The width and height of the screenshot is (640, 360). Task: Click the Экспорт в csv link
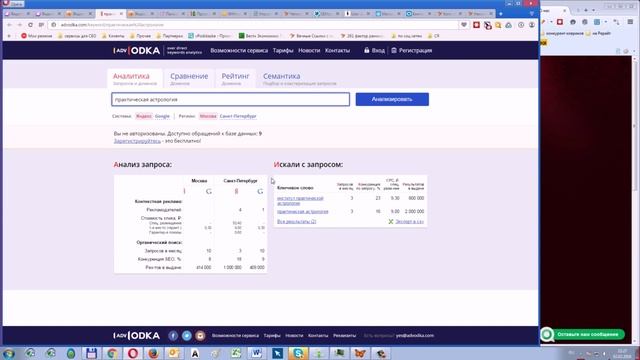409,222
